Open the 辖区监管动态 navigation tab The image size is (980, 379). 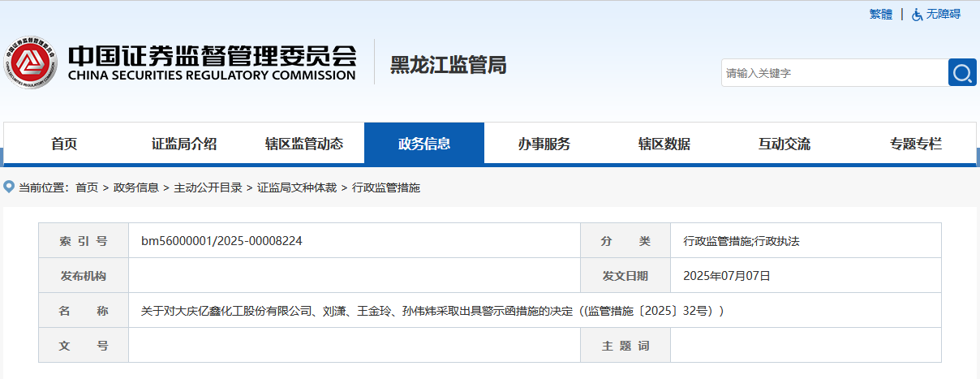[x=304, y=144]
